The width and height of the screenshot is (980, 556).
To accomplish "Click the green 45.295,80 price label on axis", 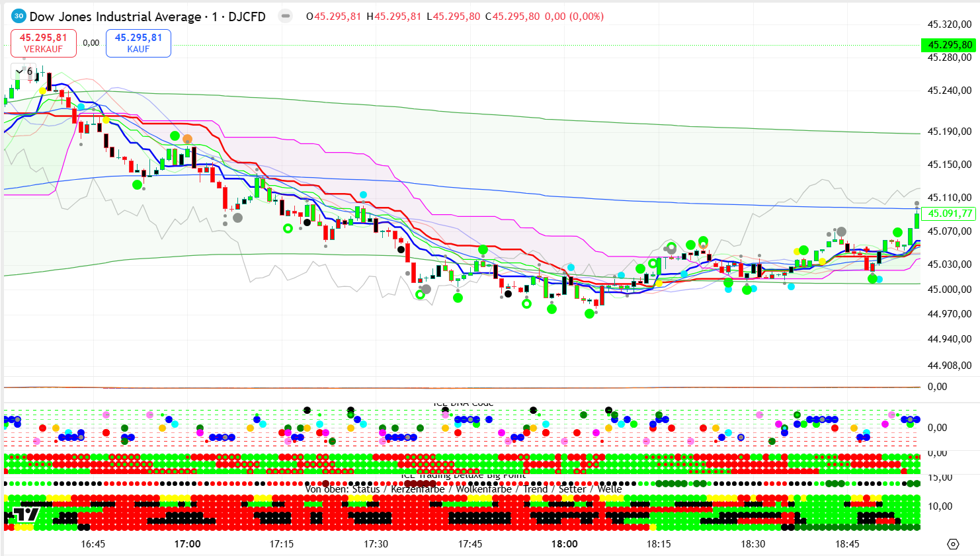I will tap(948, 45).
